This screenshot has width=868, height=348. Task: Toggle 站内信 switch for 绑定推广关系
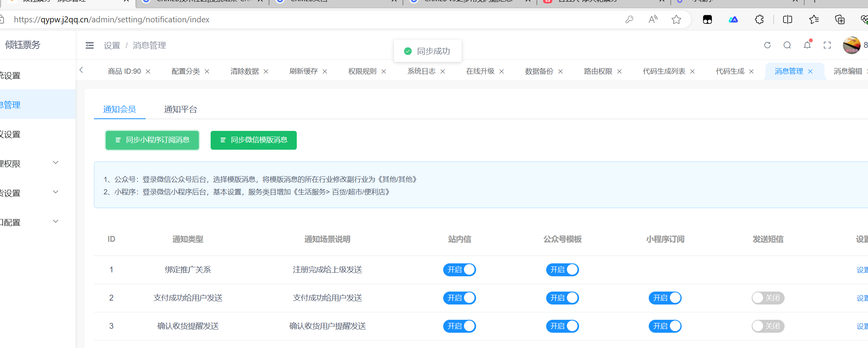coord(460,270)
